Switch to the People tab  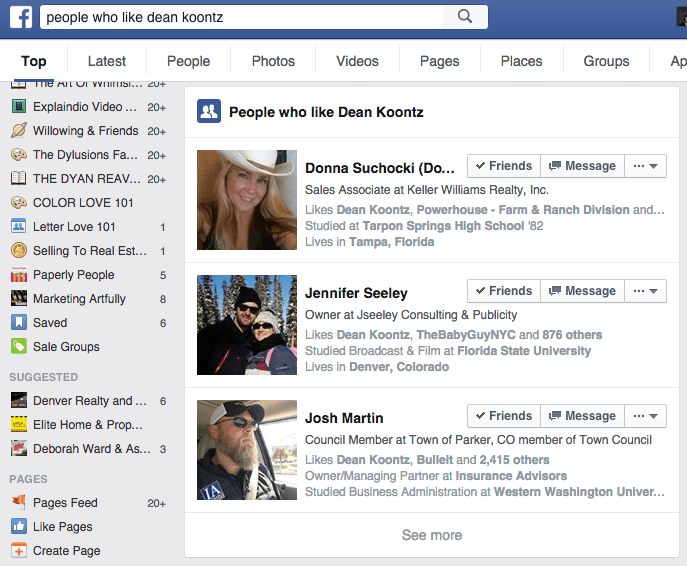point(188,61)
